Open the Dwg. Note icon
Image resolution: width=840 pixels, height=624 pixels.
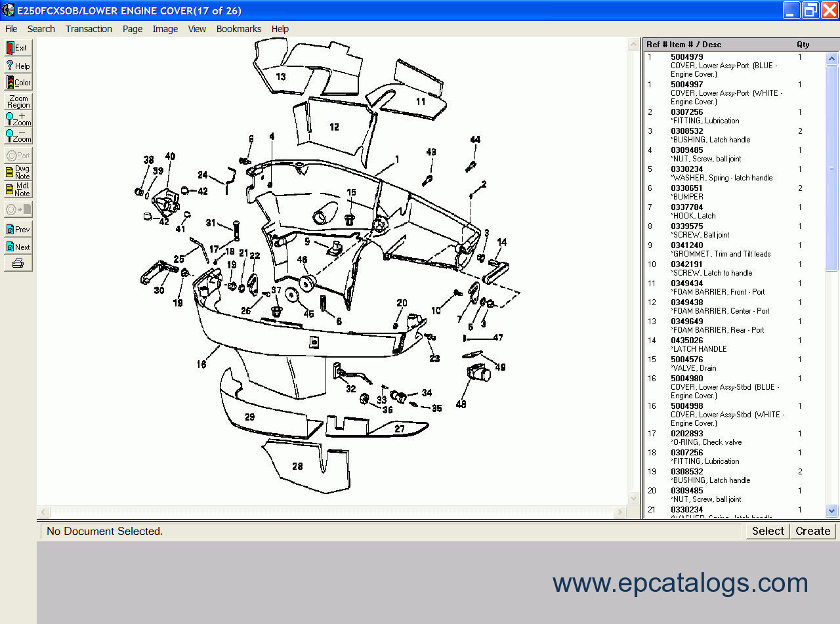coord(18,173)
